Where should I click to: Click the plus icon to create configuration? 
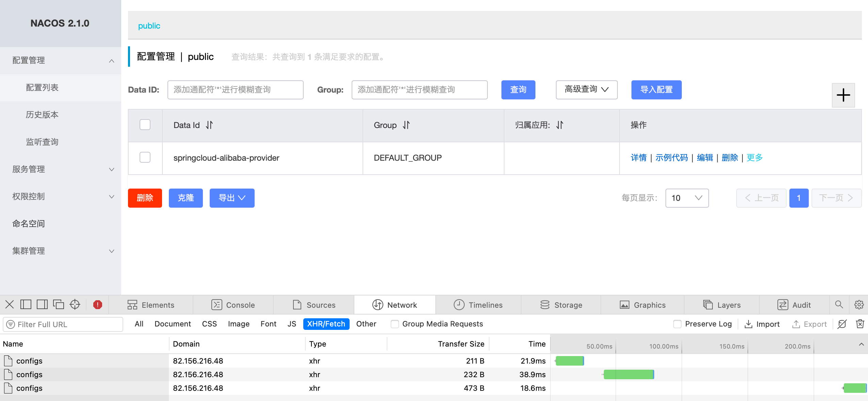coord(843,95)
